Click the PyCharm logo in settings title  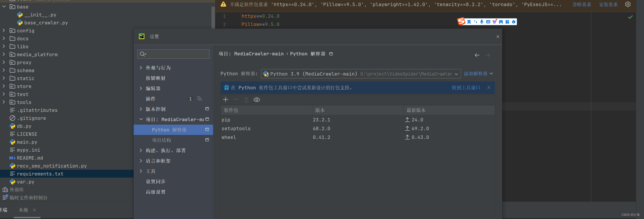(x=142, y=37)
